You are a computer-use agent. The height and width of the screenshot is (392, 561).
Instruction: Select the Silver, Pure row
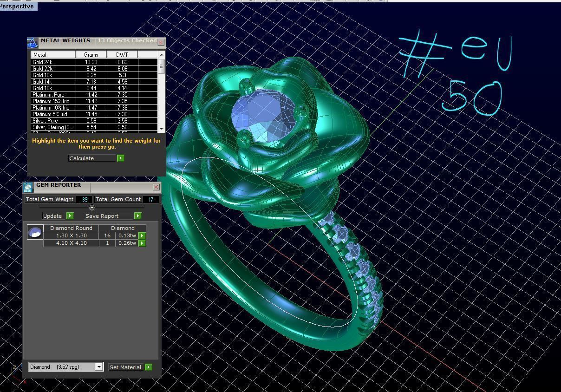pos(94,120)
